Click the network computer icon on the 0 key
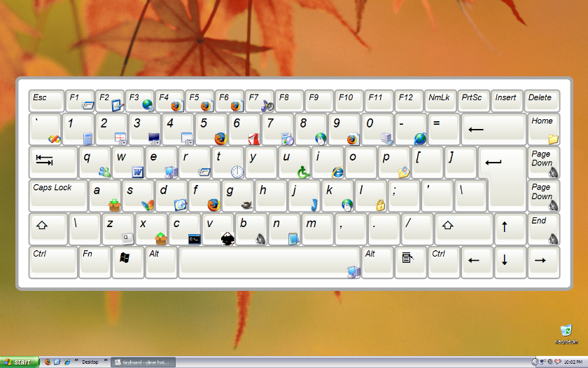This screenshot has height=368, width=588. (x=386, y=139)
